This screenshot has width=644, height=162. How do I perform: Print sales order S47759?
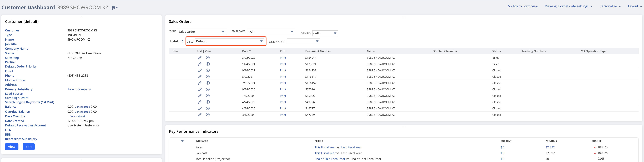click(x=283, y=115)
